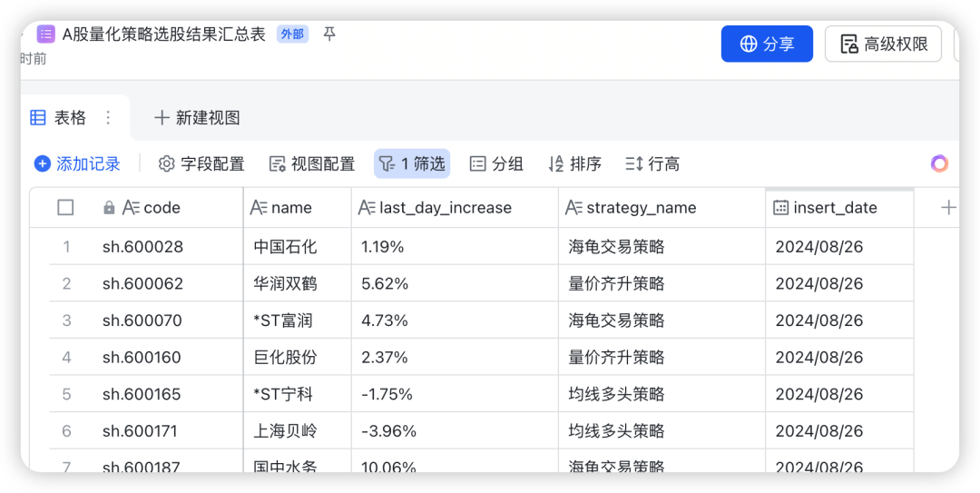Click the pin icon beside the title
This screenshot has width=980, height=493.
click(x=329, y=35)
